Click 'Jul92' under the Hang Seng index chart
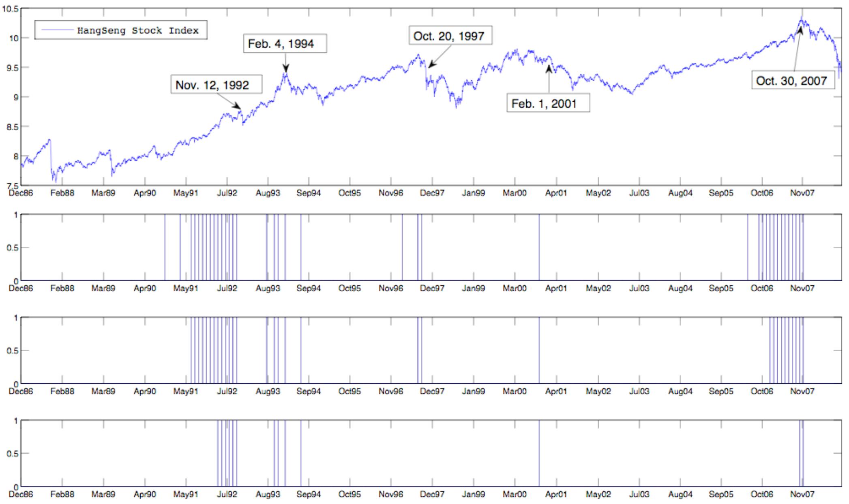 pyautogui.click(x=227, y=193)
